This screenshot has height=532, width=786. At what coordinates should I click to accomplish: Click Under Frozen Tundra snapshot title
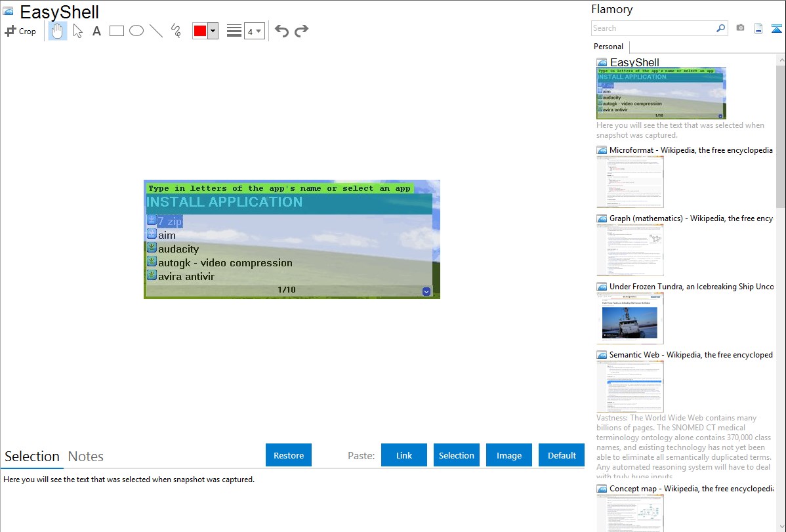pos(692,286)
